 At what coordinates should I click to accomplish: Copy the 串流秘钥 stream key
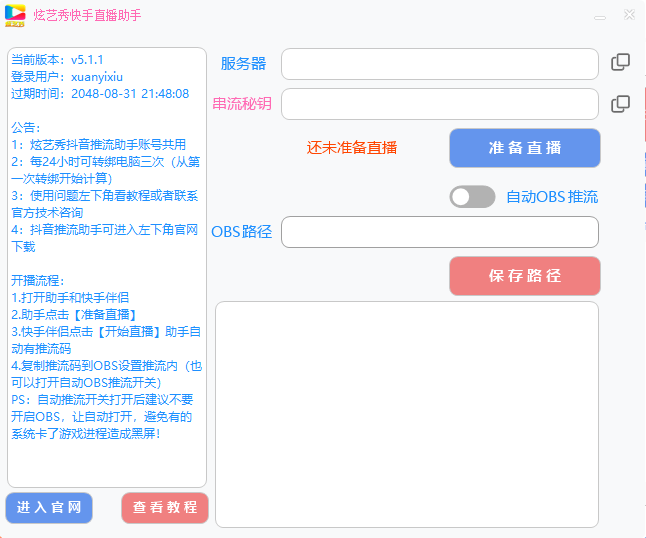click(x=620, y=104)
